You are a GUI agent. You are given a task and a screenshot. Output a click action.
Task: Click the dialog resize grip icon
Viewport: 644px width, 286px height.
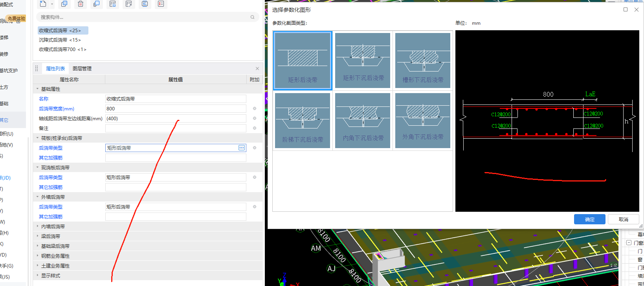coord(641,226)
